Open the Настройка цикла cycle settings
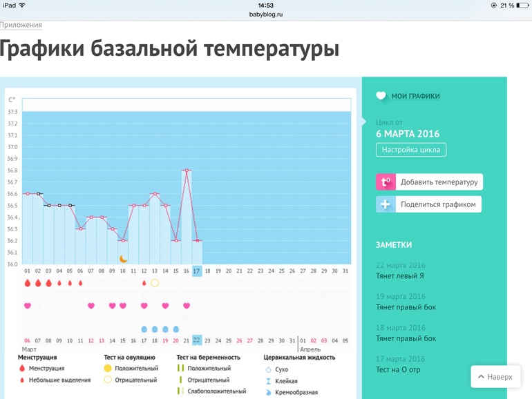The width and height of the screenshot is (532, 399). tap(411, 150)
